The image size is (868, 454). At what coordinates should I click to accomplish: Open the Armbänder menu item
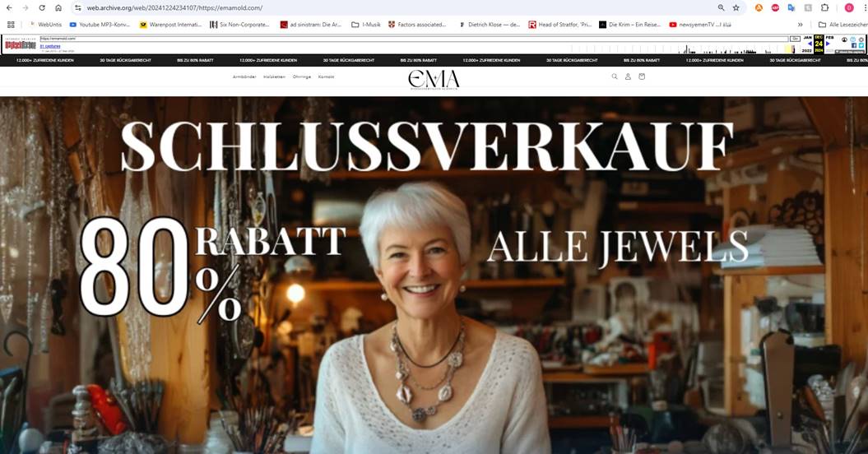coord(244,77)
